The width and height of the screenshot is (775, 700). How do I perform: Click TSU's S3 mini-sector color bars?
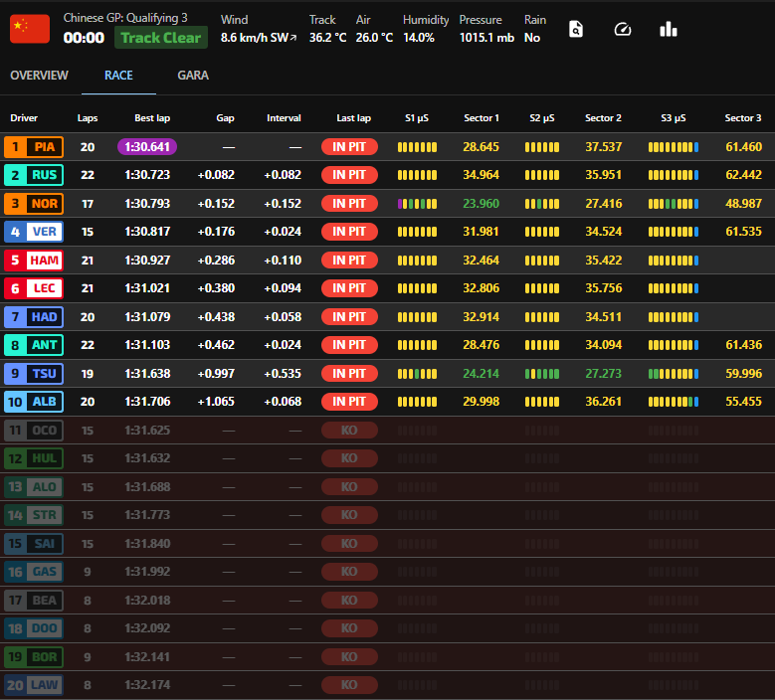click(x=674, y=374)
